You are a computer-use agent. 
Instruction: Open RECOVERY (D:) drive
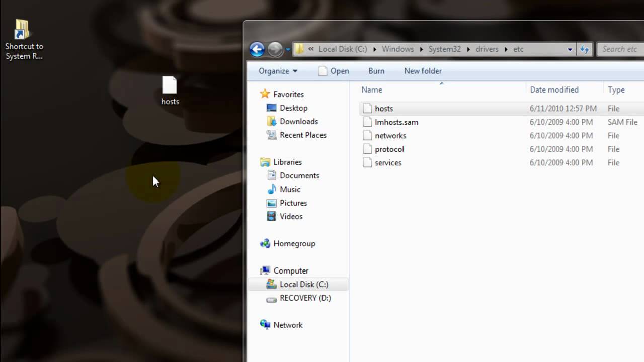click(x=305, y=298)
